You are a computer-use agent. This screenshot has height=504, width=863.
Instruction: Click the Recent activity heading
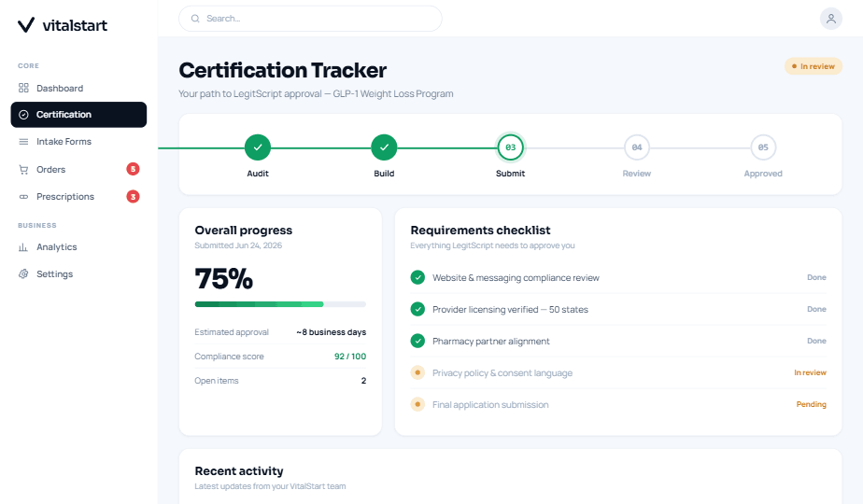pos(239,471)
